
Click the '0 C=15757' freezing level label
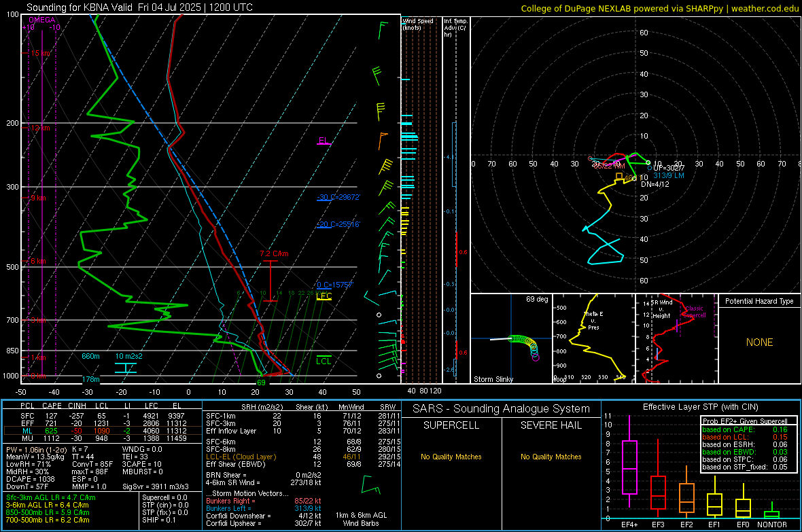pos(335,285)
